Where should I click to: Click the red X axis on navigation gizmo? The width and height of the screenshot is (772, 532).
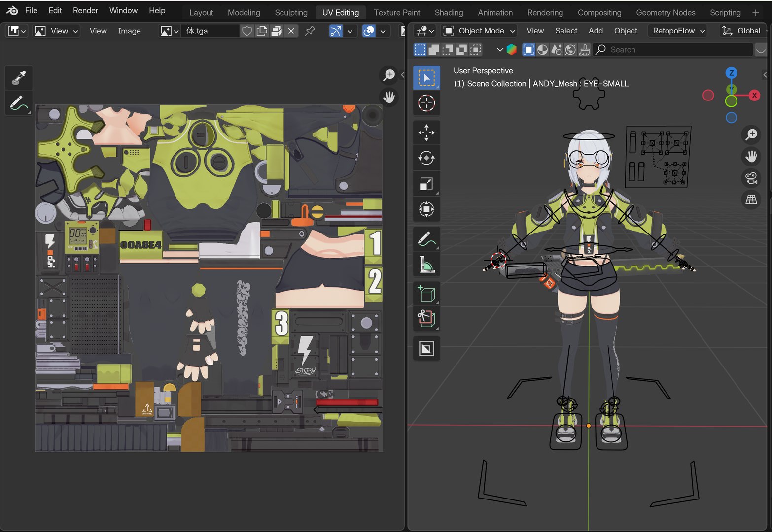point(754,95)
